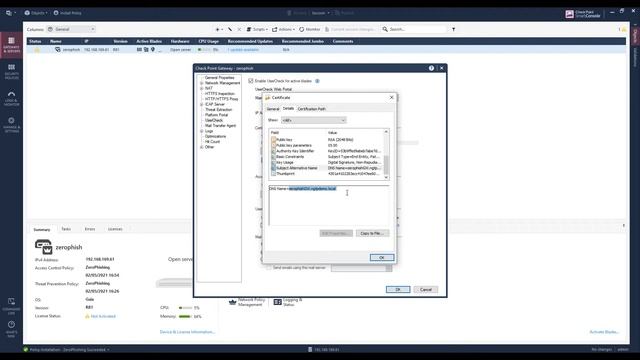Switch to Summary tab in bottom pane
The image size is (640, 360).
tap(42, 229)
